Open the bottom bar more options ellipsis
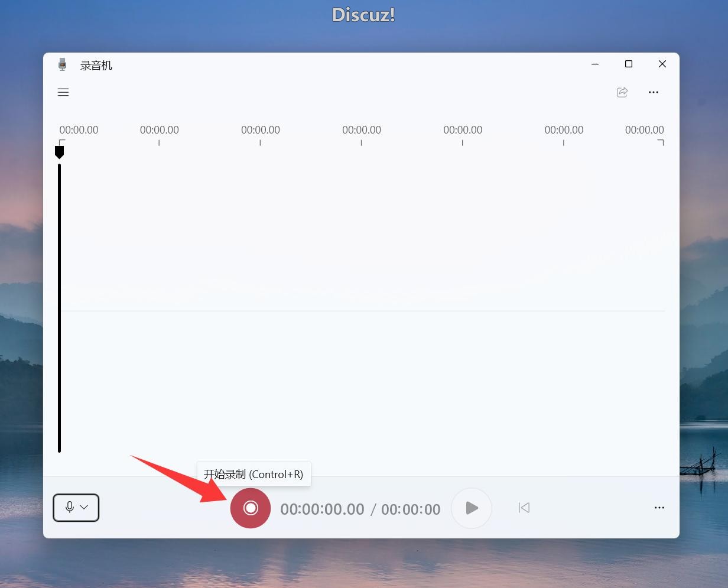 coord(659,508)
